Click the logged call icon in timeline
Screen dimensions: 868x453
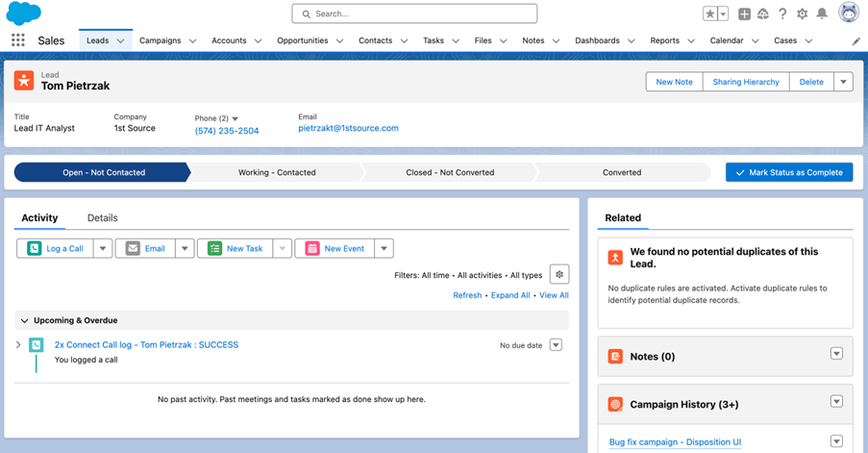pyautogui.click(x=36, y=345)
